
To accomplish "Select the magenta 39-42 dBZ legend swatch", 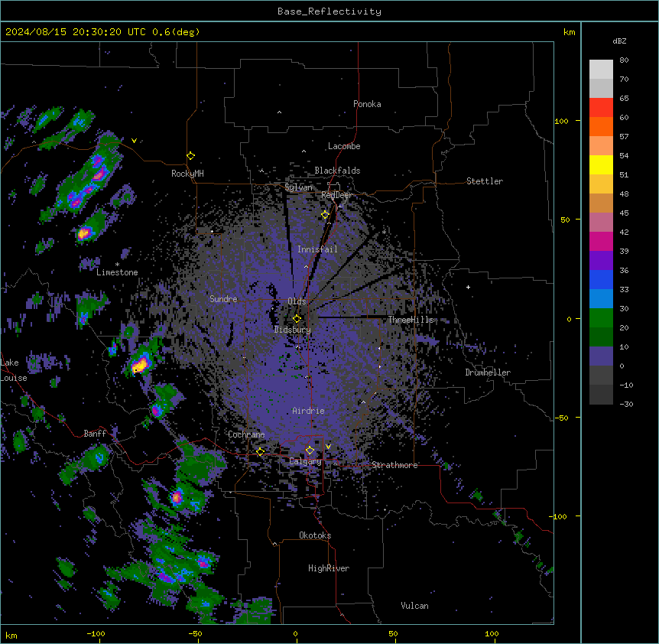I will click(601, 241).
